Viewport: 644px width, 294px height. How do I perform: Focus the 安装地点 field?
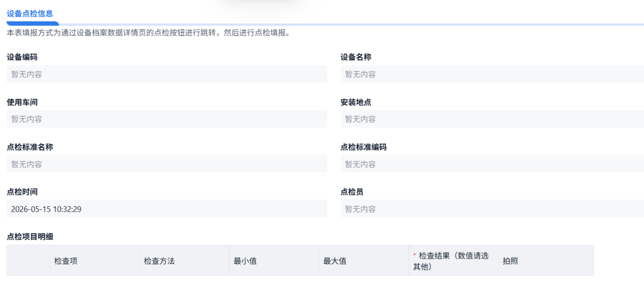click(x=492, y=119)
